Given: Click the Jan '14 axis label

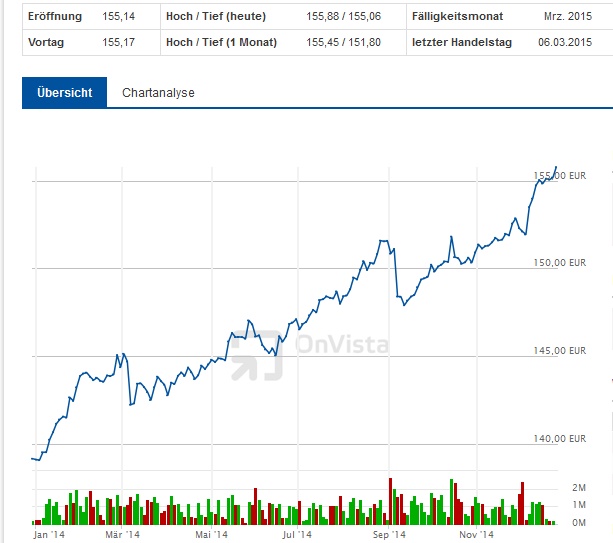Looking at the screenshot, I should 49,535.
